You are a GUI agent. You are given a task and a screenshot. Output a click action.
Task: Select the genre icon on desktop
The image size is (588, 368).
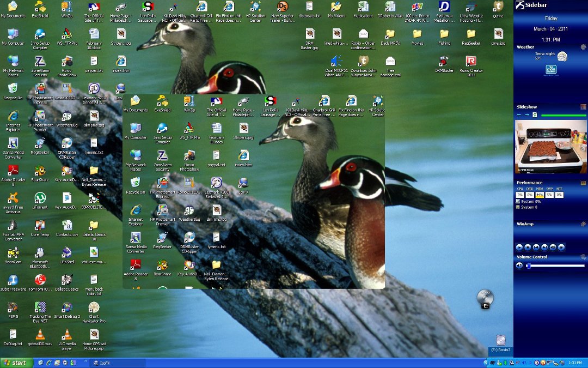coord(498,7)
